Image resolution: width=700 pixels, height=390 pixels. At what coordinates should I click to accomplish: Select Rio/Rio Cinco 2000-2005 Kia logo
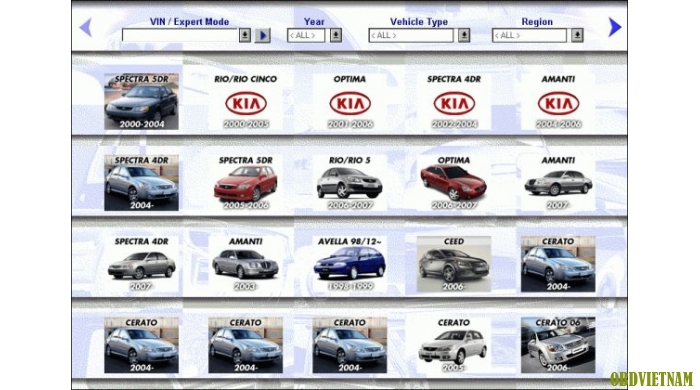click(x=246, y=104)
